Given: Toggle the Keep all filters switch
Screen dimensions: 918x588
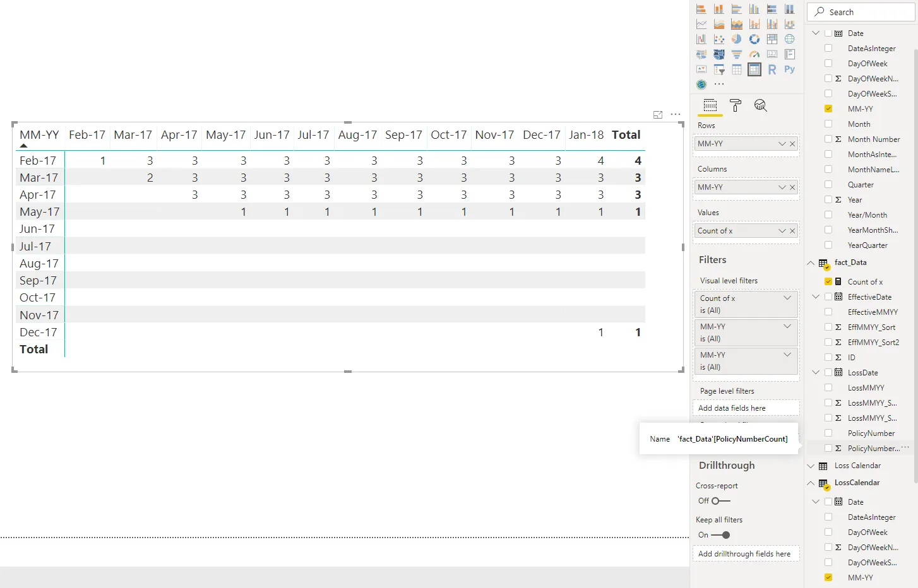Looking at the screenshot, I should pyautogui.click(x=720, y=535).
